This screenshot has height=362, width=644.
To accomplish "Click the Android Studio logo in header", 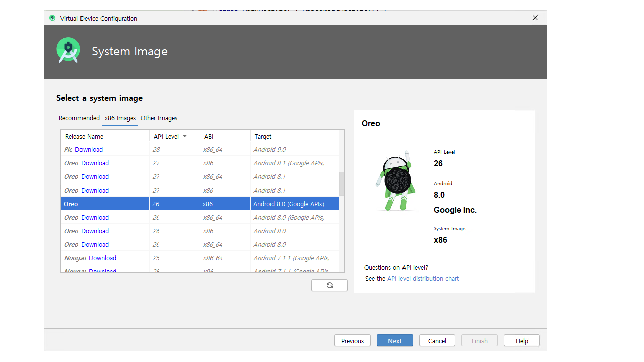I will 68,51.
